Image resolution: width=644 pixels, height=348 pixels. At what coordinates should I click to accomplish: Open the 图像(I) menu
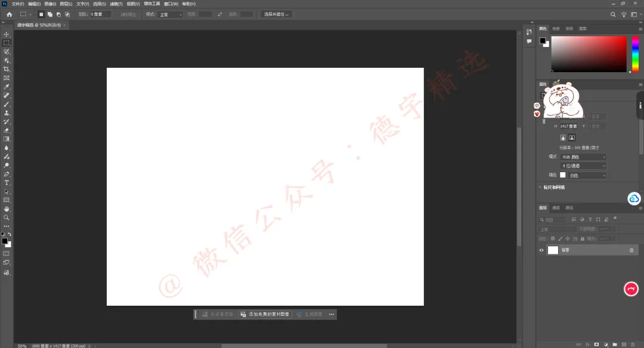[x=50, y=4]
